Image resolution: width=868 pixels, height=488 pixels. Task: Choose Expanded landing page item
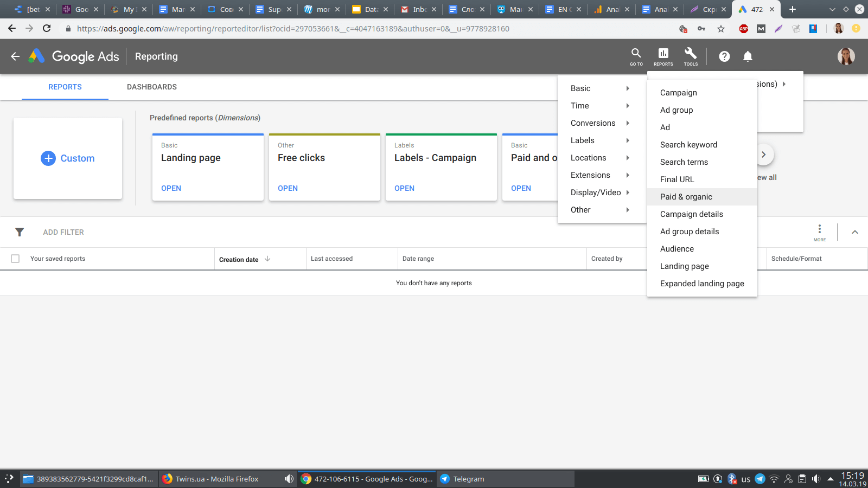tap(702, 284)
